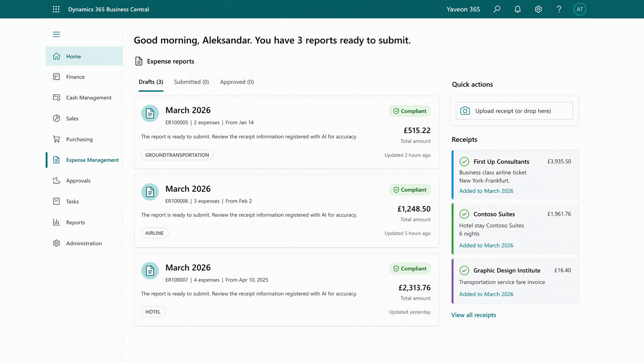644x362 pixels.
Task: Open Tasks in the sidebar
Action: [x=84, y=201]
